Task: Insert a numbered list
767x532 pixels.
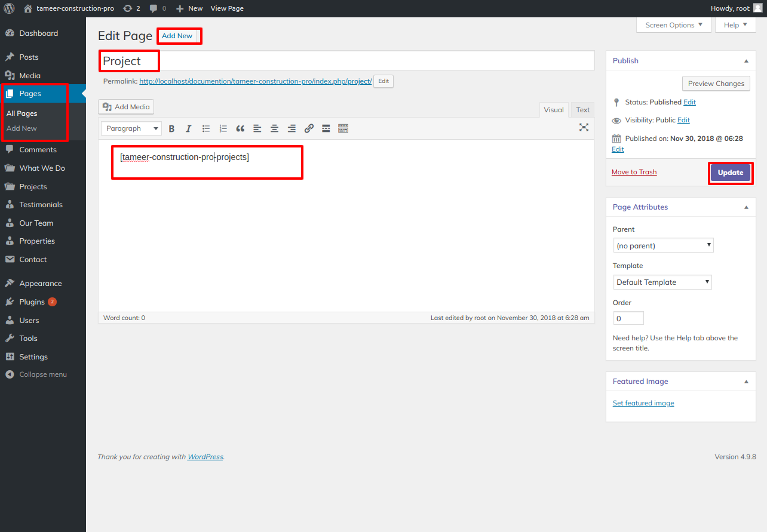Action: pos(223,128)
